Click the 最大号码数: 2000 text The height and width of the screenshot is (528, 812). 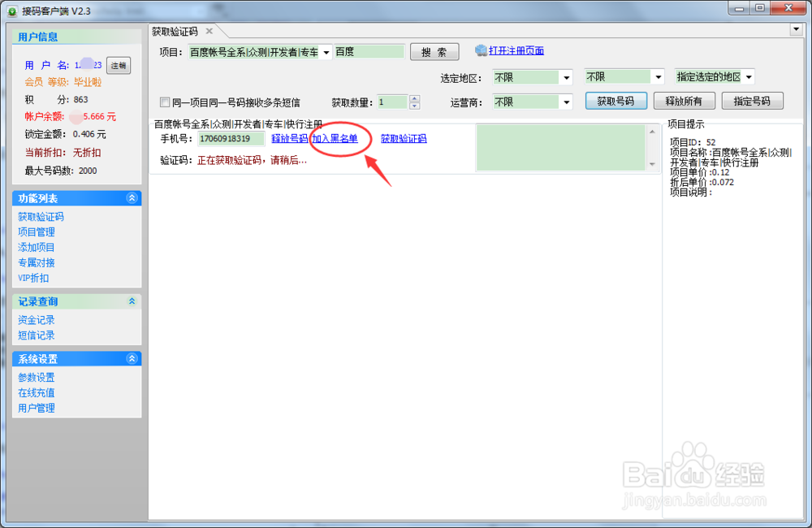coord(61,171)
